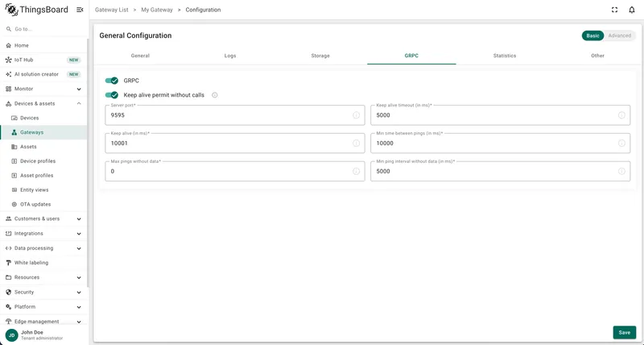Click the White labeling menu item
This screenshot has height=345, width=644.
(x=43, y=263)
